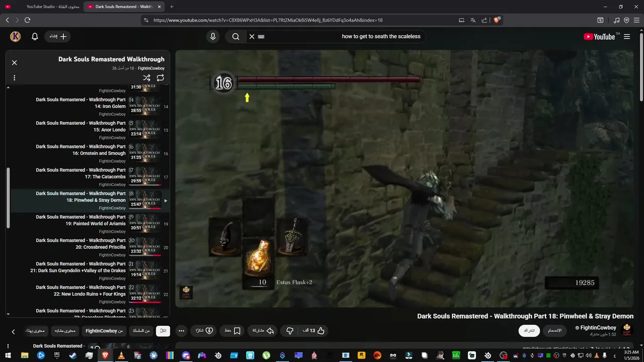644x362 pixels.
Task: Open Brave VPN shield icon
Action: tap(626, 20)
